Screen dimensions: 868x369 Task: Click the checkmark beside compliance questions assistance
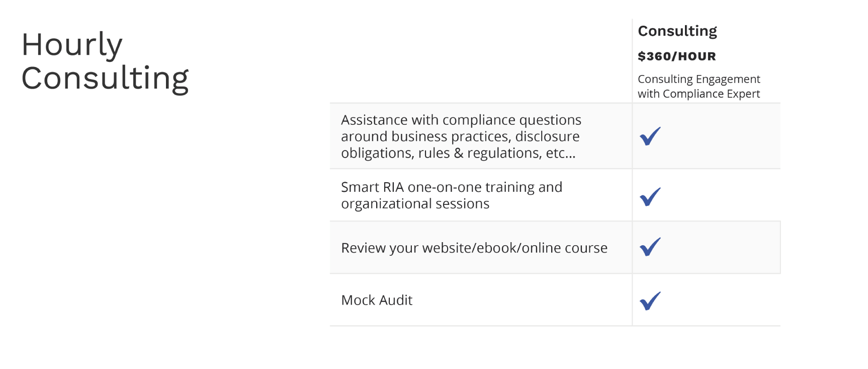[x=650, y=136]
